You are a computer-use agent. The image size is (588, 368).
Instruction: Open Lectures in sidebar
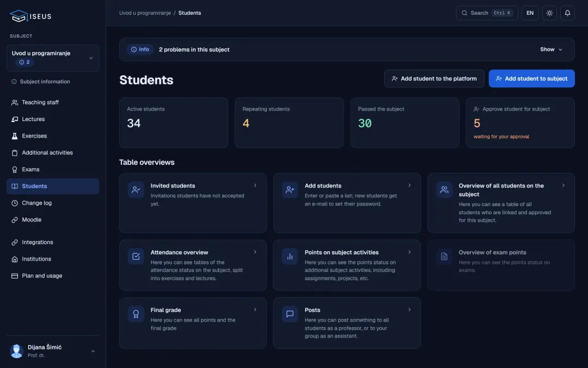click(x=53, y=119)
